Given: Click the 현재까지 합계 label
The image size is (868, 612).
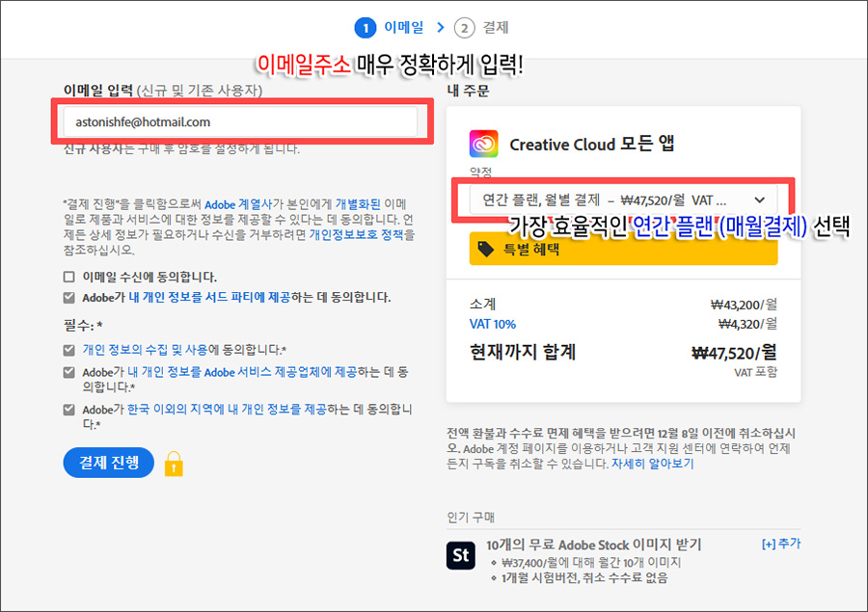Looking at the screenshot, I should click(523, 352).
